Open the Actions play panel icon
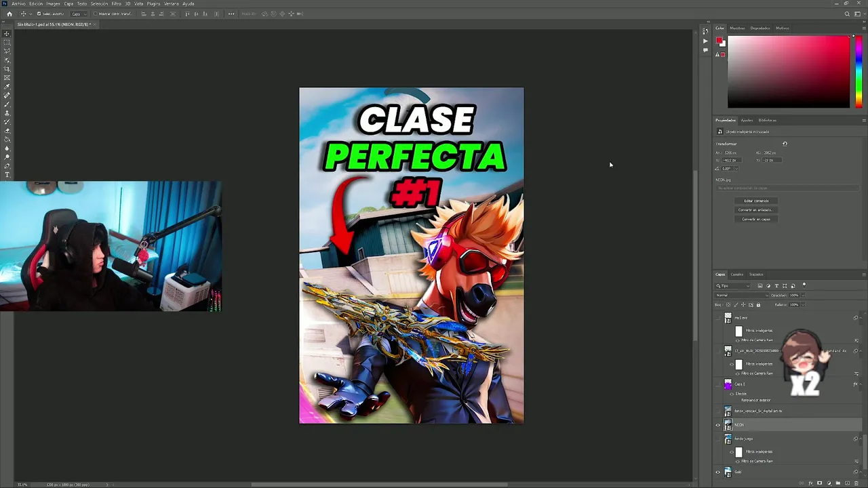The image size is (868, 488). pos(705,41)
